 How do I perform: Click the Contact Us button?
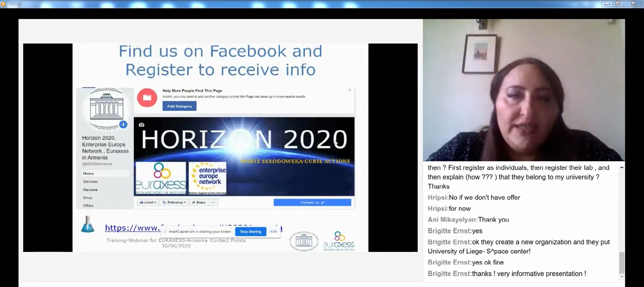click(312, 202)
